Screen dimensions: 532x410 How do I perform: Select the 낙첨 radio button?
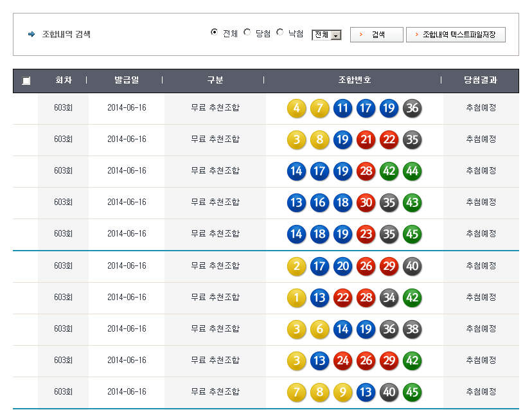(x=279, y=32)
